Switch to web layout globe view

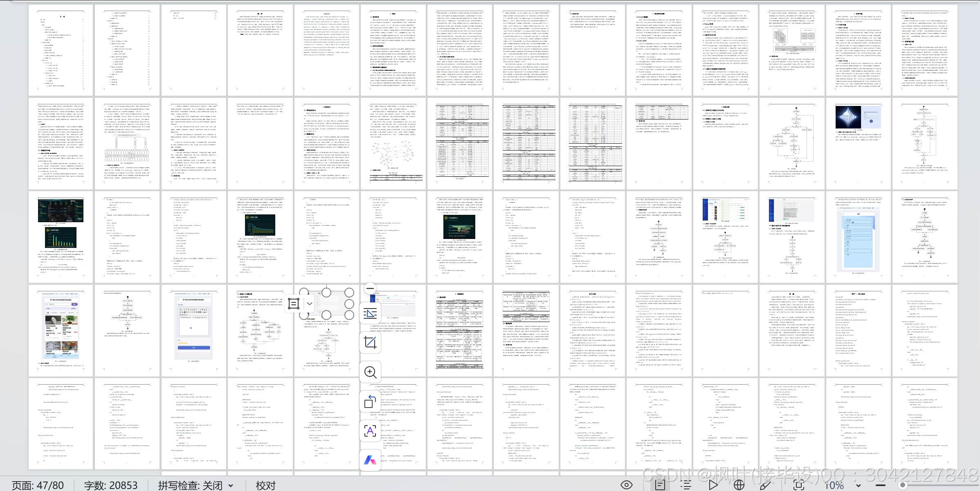(x=739, y=485)
